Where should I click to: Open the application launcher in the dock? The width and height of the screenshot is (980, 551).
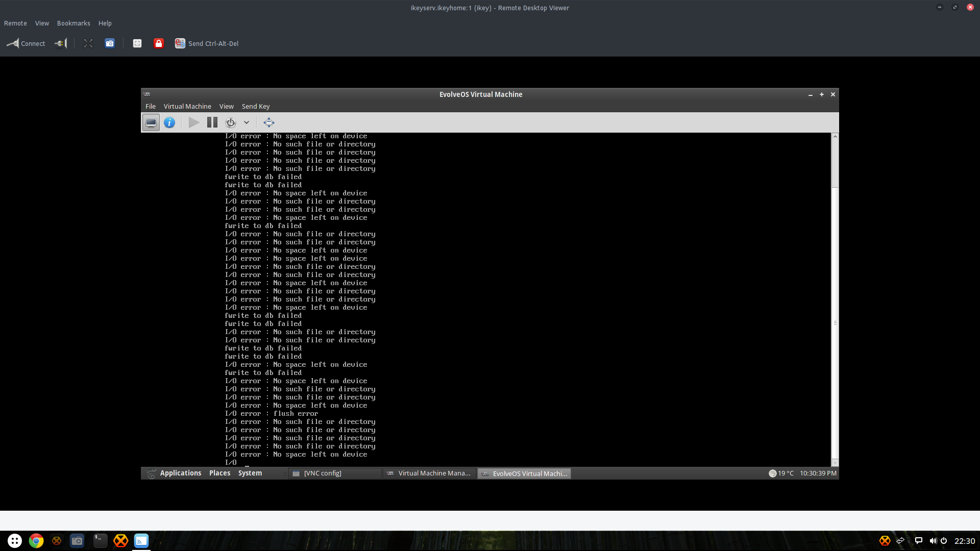[x=15, y=541]
